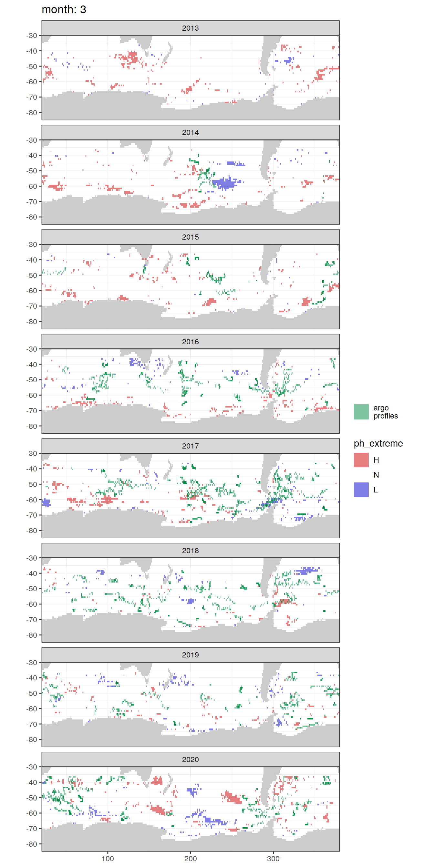
Task: Choose the 2017 facet strip label
Action: point(191,446)
